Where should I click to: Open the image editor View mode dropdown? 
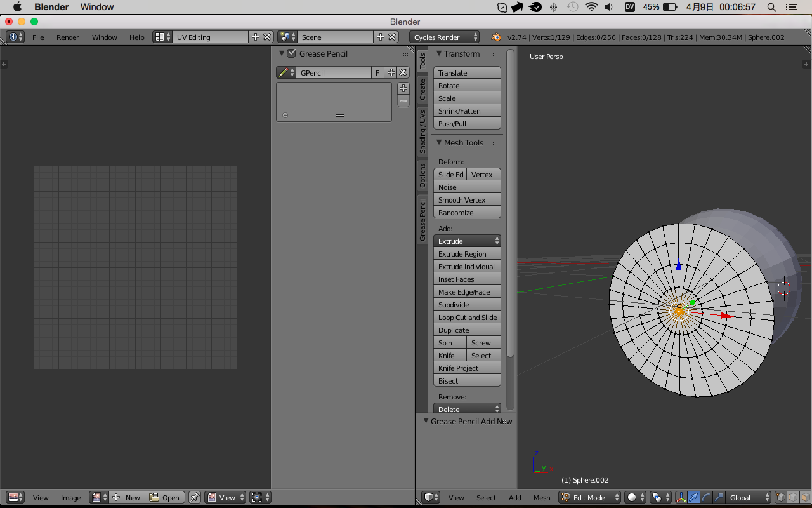click(225, 497)
